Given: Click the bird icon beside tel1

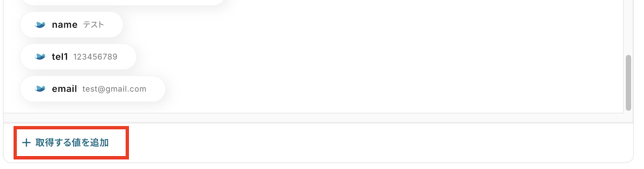Looking at the screenshot, I should point(40,57).
